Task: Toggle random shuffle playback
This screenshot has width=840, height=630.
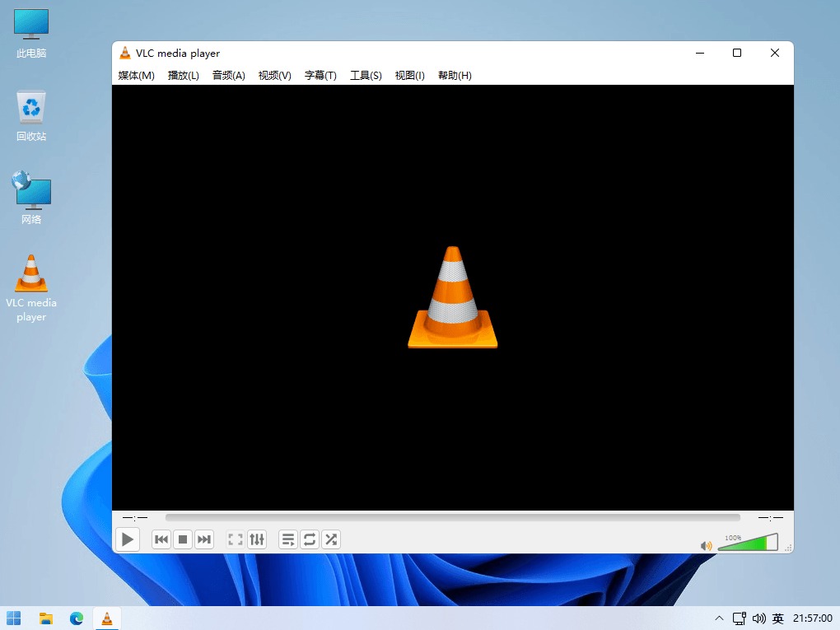Action: [x=331, y=539]
